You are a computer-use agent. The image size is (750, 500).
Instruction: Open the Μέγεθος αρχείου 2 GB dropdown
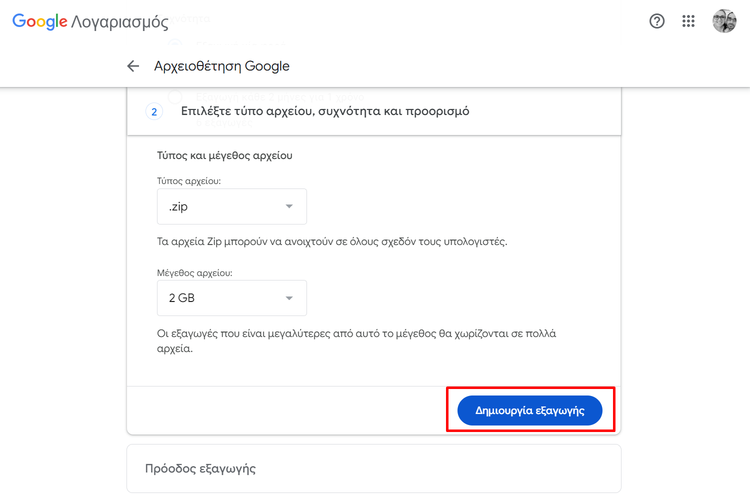[232, 298]
